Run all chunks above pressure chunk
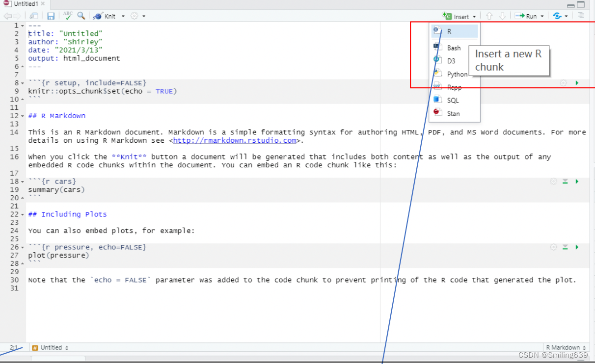The width and height of the screenshot is (595, 364). [x=565, y=247]
